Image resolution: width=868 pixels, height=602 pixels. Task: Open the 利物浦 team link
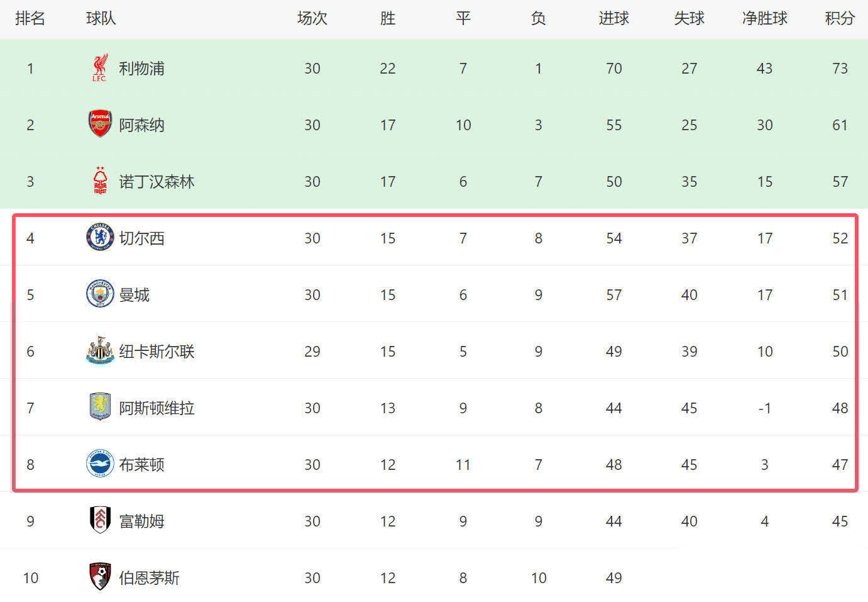pyautogui.click(x=142, y=69)
